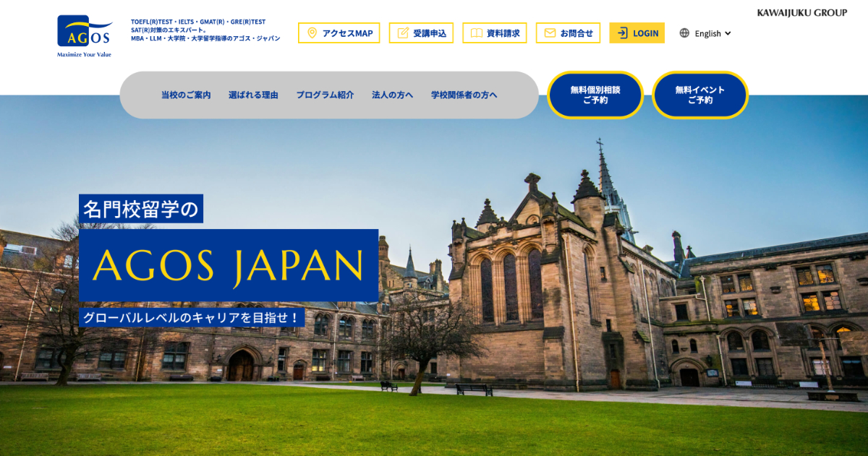Image resolution: width=868 pixels, height=456 pixels.
Task: Open the 当校のご案内 menu
Action: [186, 95]
